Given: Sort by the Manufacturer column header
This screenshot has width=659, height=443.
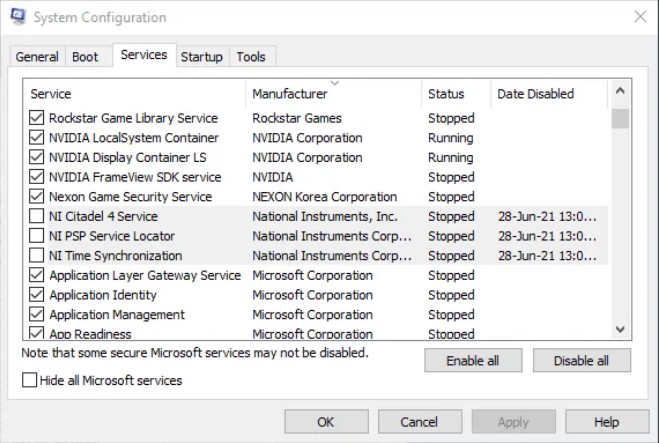Looking at the screenshot, I should pyautogui.click(x=333, y=94).
